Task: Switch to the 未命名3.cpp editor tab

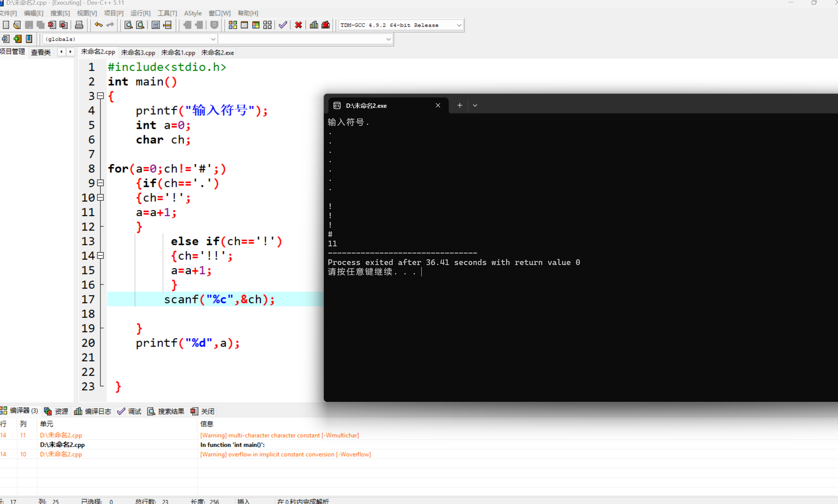Action: click(138, 53)
